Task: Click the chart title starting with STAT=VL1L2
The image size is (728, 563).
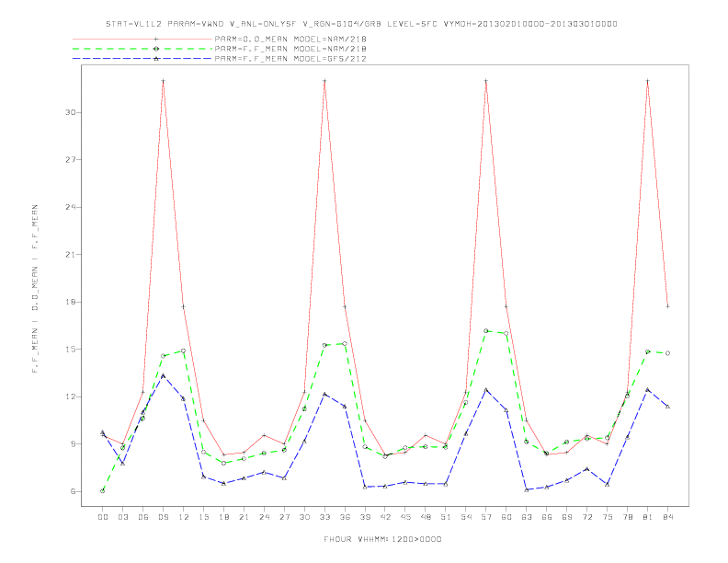Action: 361,24
